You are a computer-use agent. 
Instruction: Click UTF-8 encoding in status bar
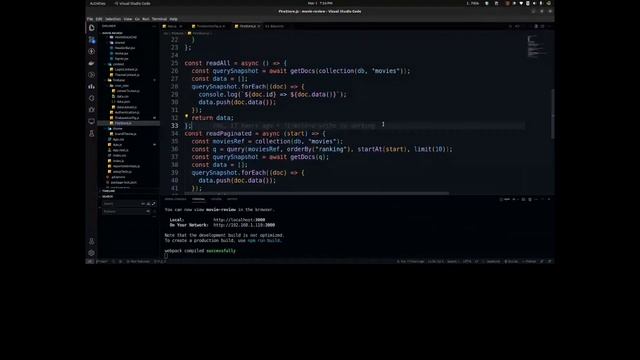click(x=467, y=261)
